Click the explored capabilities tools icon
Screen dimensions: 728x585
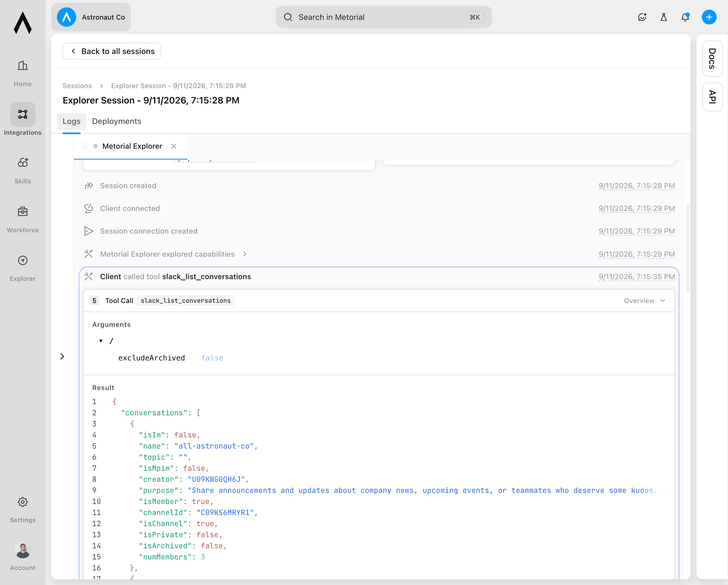point(88,254)
